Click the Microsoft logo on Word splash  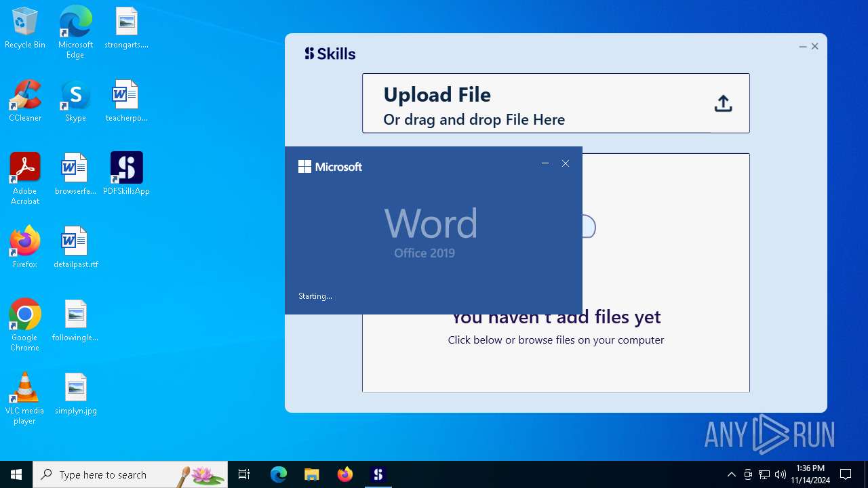(330, 167)
